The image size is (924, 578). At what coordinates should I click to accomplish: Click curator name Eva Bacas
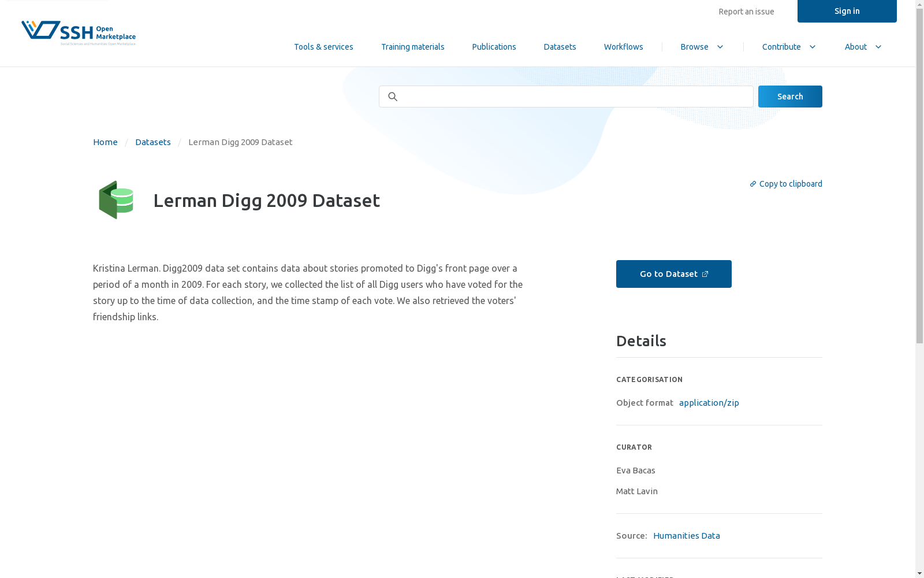coord(636,470)
